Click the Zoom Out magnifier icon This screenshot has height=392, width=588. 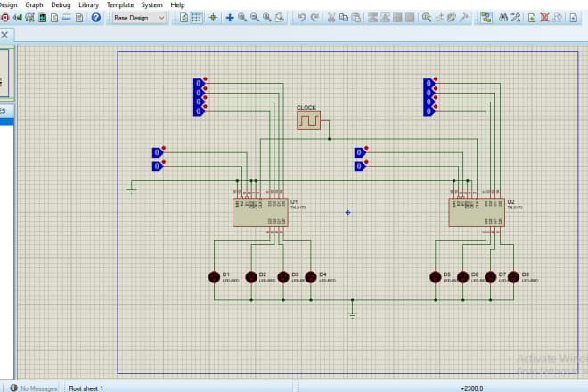click(x=255, y=18)
